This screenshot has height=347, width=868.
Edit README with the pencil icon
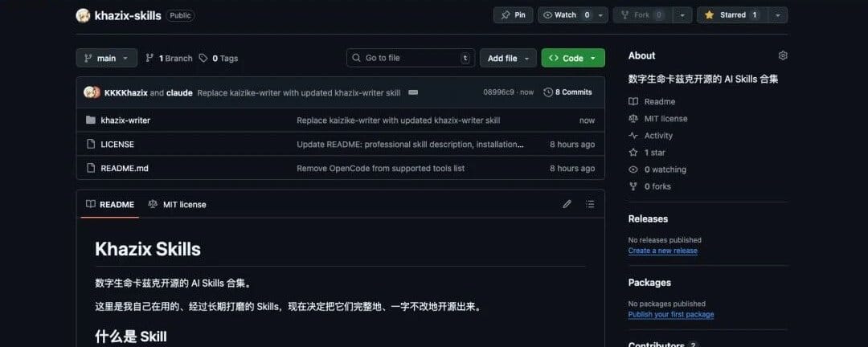pos(567,204)
